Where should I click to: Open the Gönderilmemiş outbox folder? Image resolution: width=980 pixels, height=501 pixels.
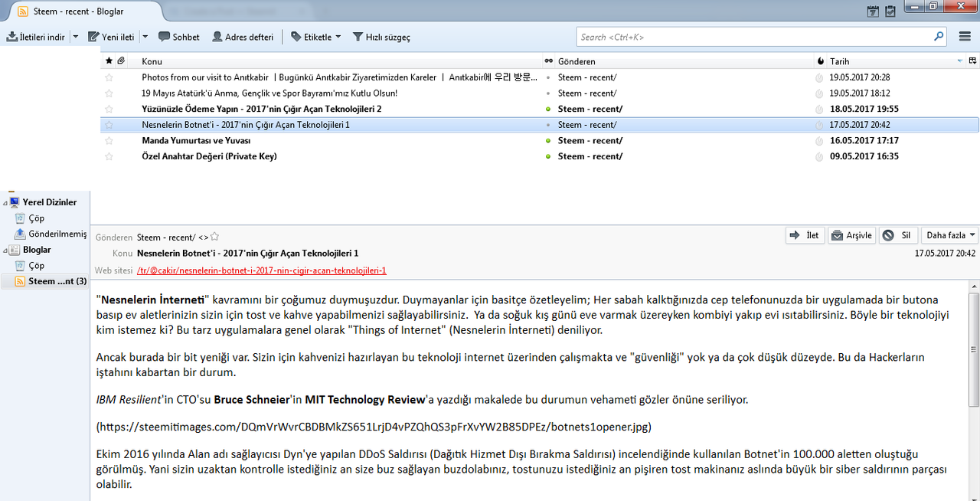click(57, 234)
